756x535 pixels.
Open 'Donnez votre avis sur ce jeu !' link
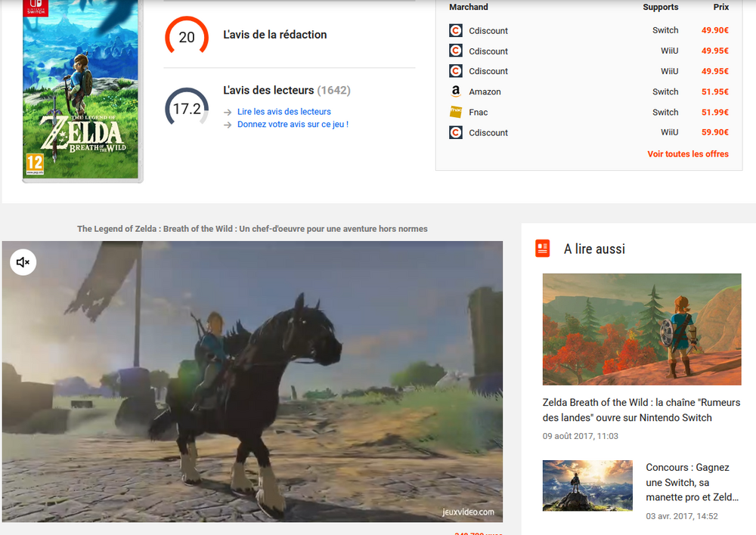(293, 125)
